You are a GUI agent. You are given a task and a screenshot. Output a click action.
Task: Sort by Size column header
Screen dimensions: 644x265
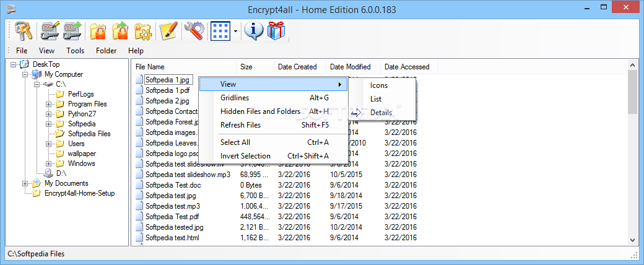pos(256,66)
